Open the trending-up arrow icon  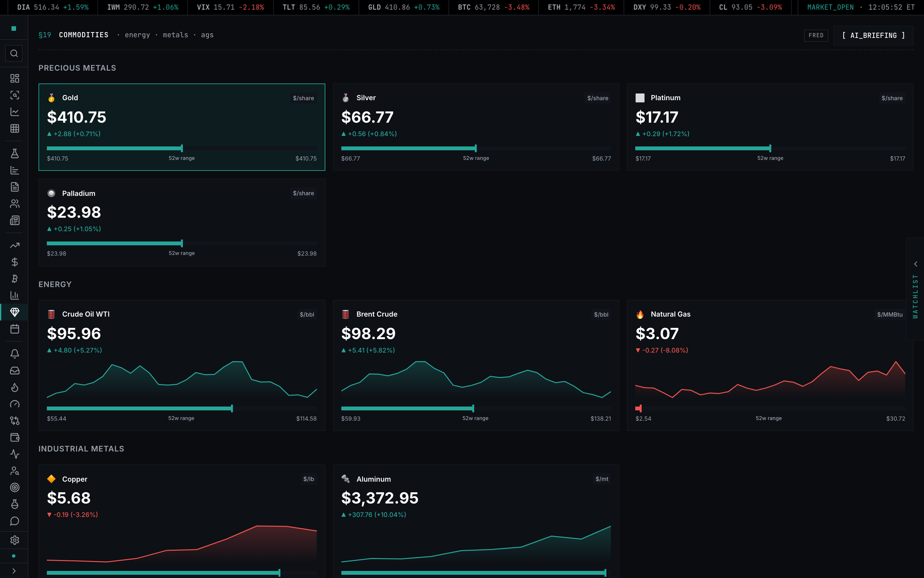pos(14,245)
